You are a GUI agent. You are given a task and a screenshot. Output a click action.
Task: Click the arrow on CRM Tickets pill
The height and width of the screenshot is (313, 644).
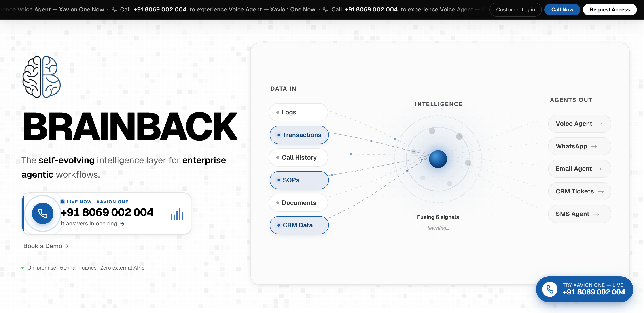pos(600,191)
